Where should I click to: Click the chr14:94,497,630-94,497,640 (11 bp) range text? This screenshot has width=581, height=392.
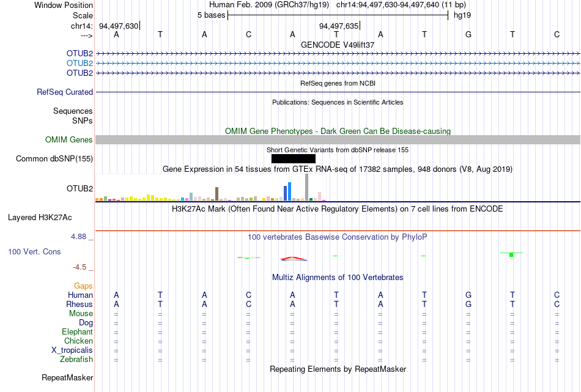401,5
